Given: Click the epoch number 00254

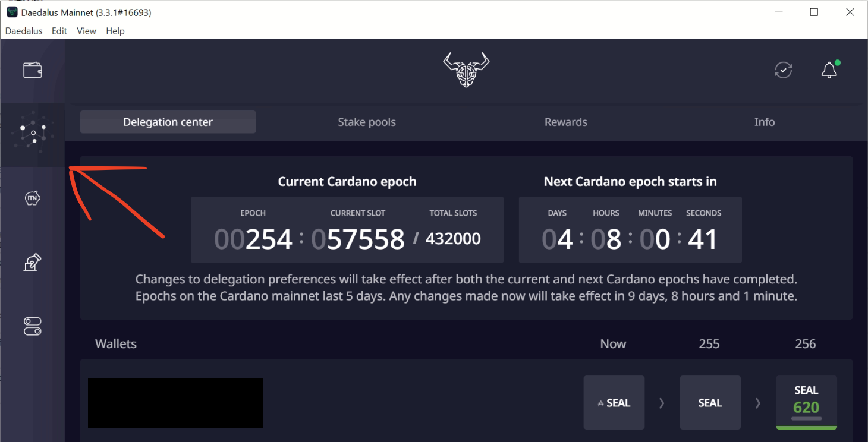Looking at the screenshot, I should [253, 239].
